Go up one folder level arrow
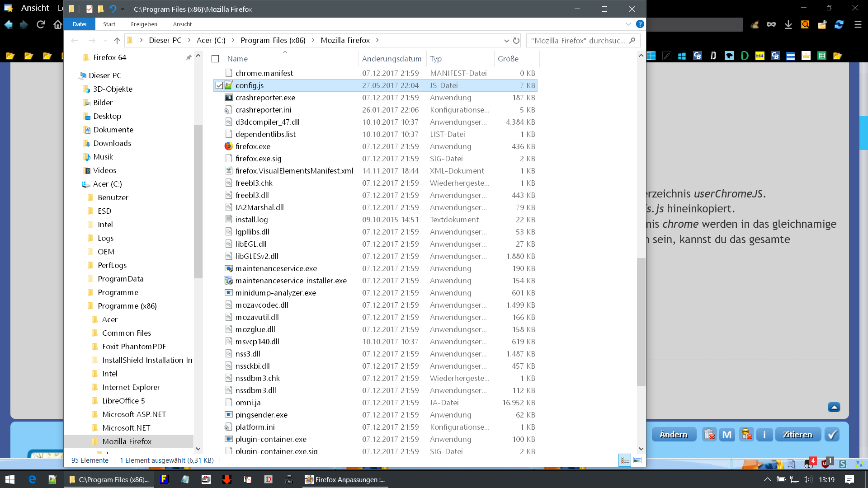Viewport: 868px width, 488px height. point(117,41)
